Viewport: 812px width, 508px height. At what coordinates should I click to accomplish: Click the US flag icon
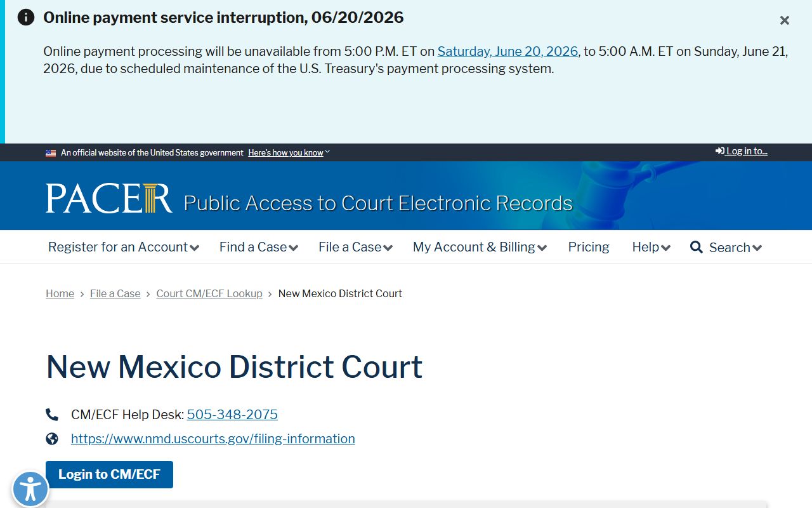point(51,153)
